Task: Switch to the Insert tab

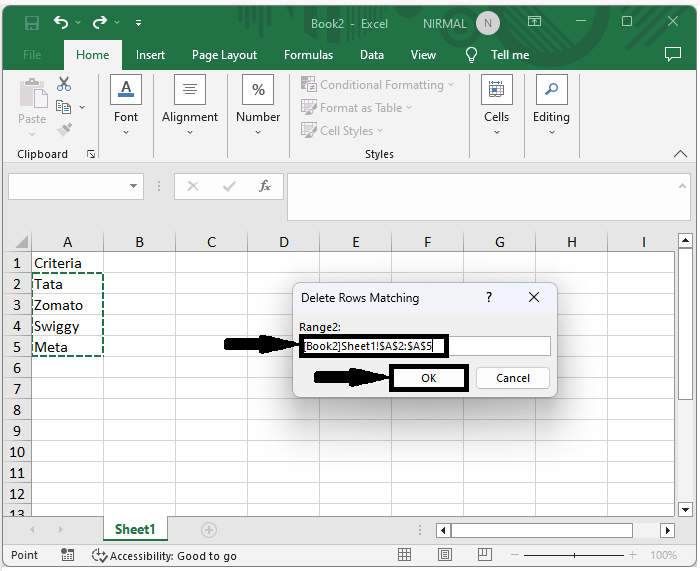Action: (150, 55)
